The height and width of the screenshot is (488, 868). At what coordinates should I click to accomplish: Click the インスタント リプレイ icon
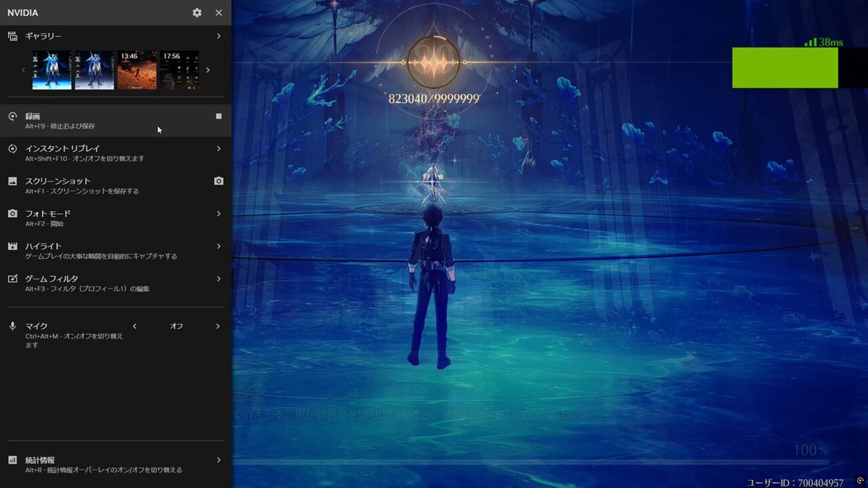(12, 149)
